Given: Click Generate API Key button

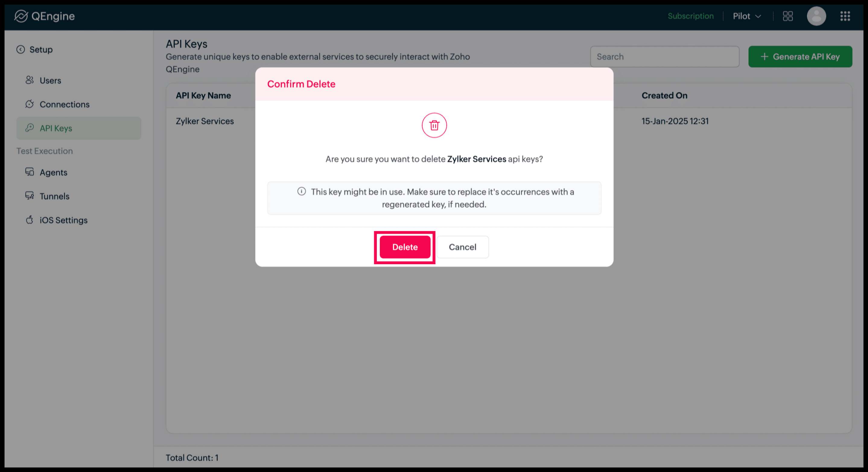Looking at the screenshot, I should tap(800, 57).
